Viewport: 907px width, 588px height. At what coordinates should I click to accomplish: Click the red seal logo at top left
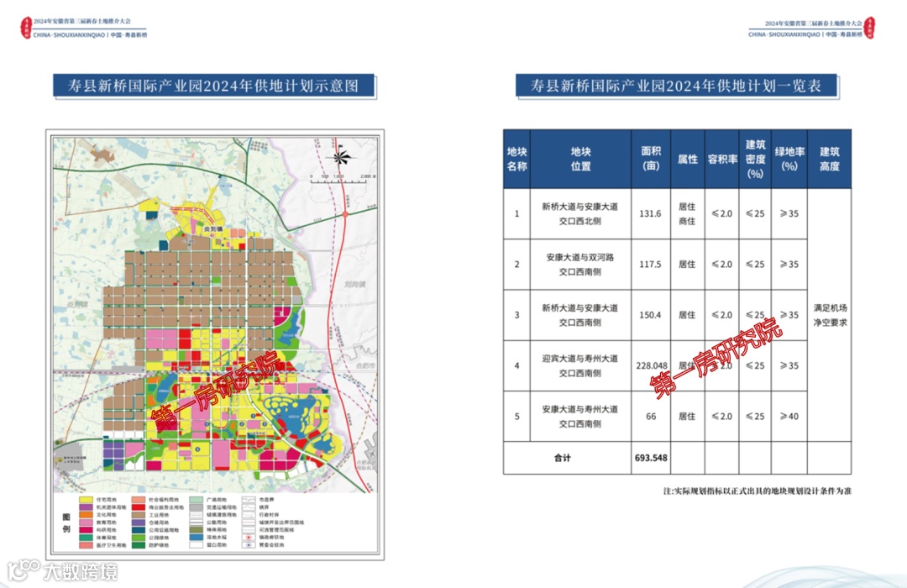point(25,28)
